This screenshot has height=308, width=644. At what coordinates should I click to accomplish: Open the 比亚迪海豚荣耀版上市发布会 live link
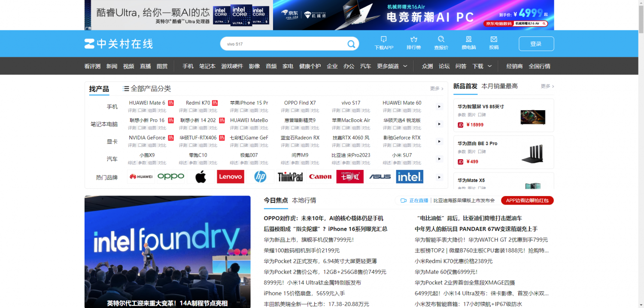pyautogui.click(x=464, y=200)
